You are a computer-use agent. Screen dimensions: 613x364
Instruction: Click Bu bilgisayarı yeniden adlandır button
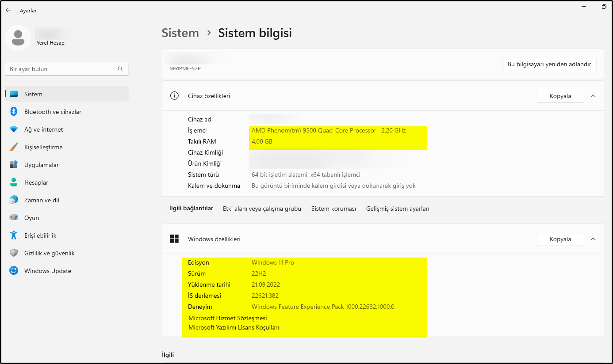point(549,64)
